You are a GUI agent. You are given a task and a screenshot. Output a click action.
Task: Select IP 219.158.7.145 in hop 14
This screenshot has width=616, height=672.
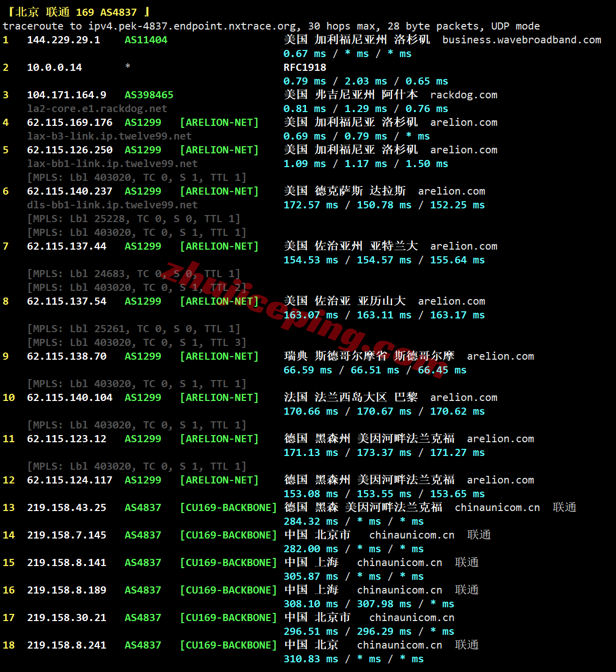(67, 535)
